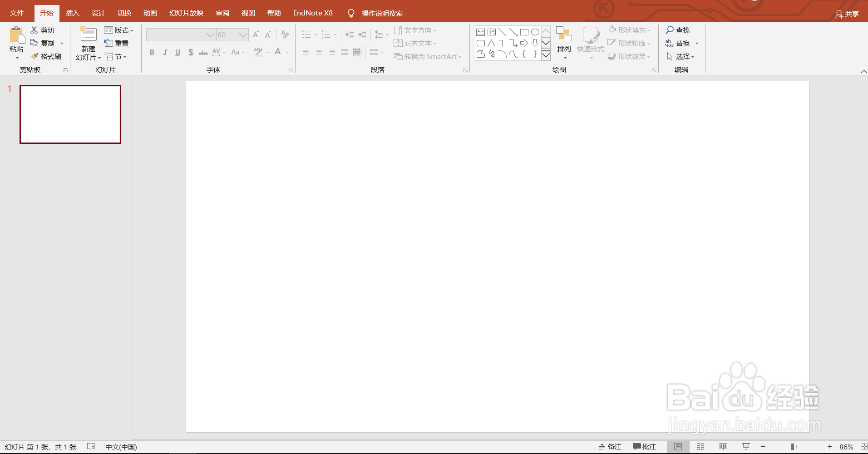Click the clear all formatting eraser icon
Screen dimensions: 868x454
[285, 35]
